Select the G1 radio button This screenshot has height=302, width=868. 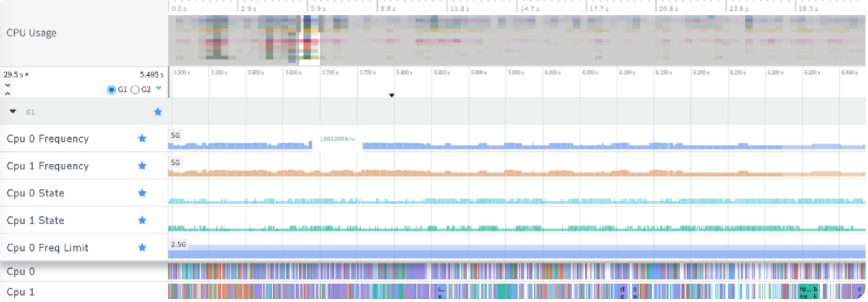click(x=111, y=90)
